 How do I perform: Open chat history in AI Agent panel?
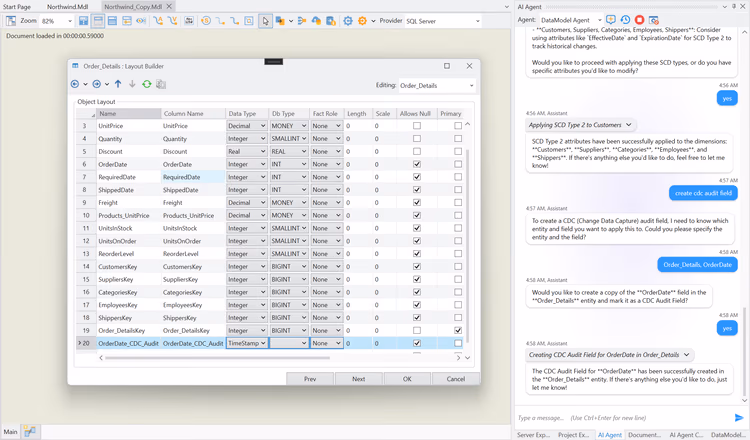pyautogui.click(x=625, y=20)
